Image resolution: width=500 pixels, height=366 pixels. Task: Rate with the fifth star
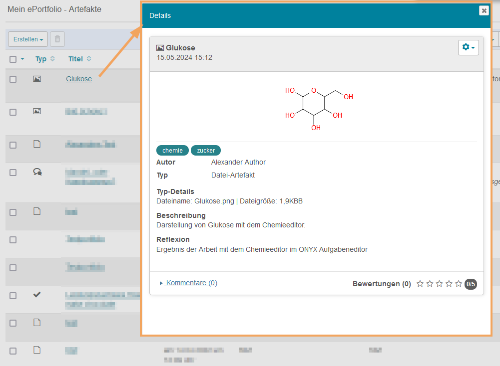point(459,284)
